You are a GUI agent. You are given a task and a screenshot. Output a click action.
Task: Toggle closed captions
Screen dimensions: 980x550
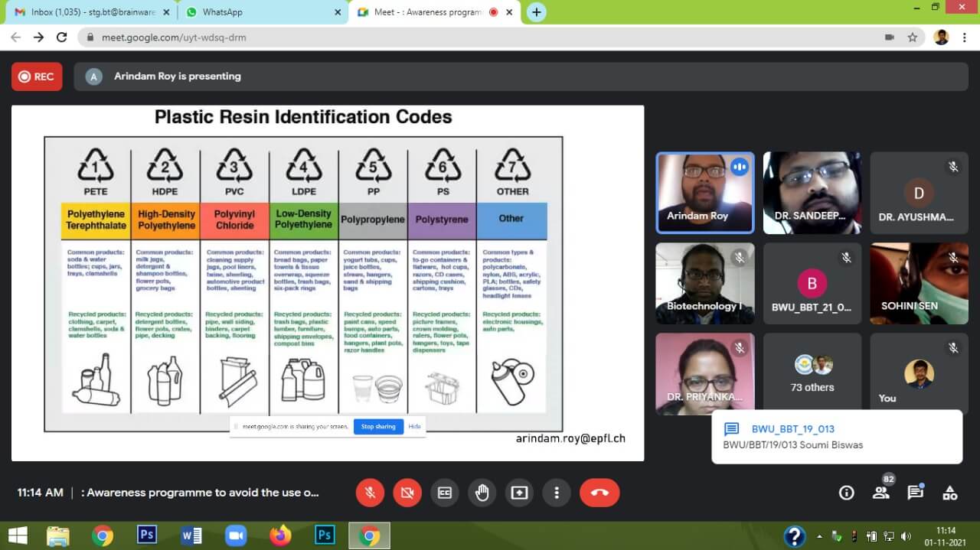[x=445, y=493]
